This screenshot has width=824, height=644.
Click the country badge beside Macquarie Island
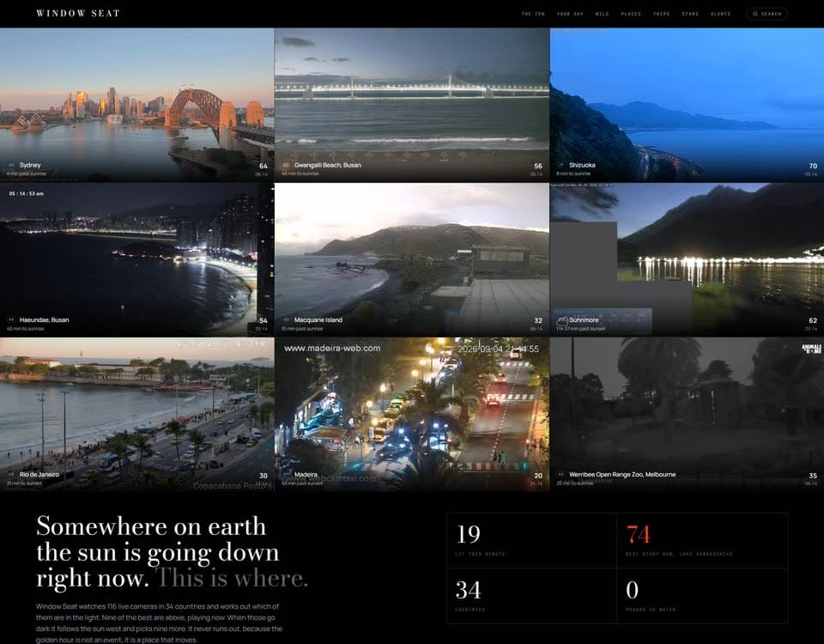point(287,319)
